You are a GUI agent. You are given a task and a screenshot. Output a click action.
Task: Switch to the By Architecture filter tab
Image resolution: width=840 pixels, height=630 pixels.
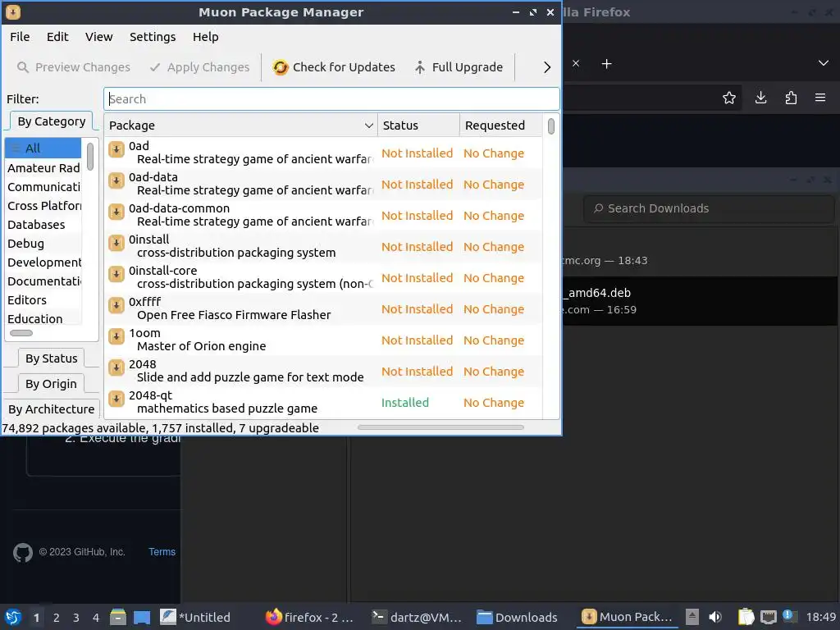(x=52, y=409)
